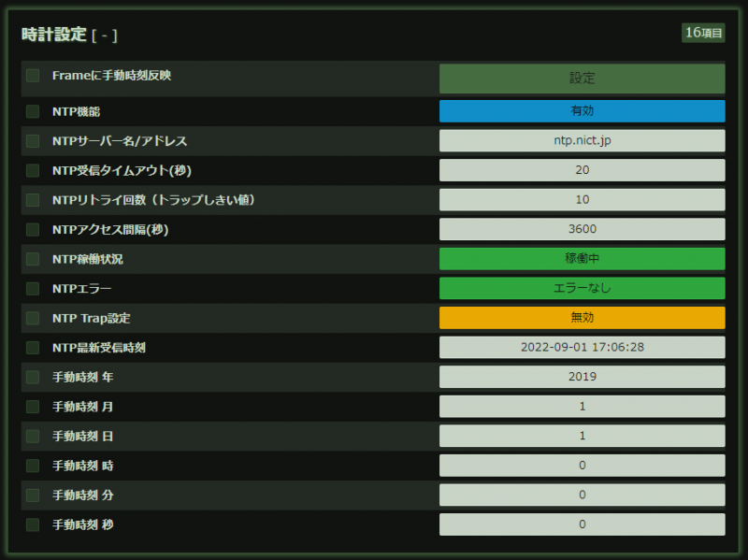The image size is (748, 560).
Task: Click the ntp.nict.jp server address field
Action: (x=582, y=140)
